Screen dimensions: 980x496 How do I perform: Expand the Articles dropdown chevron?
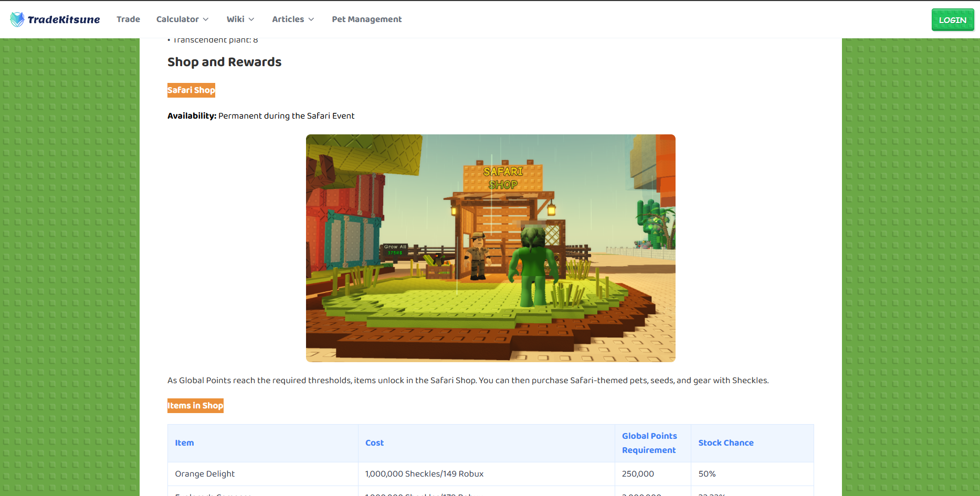(311, 19)
